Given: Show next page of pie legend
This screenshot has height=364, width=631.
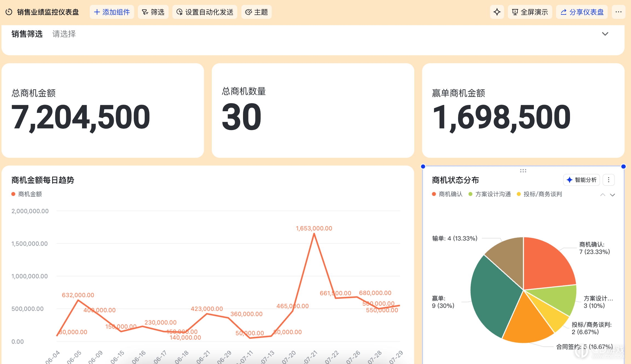Looking at the screenshot, I should tap(613, 195).
